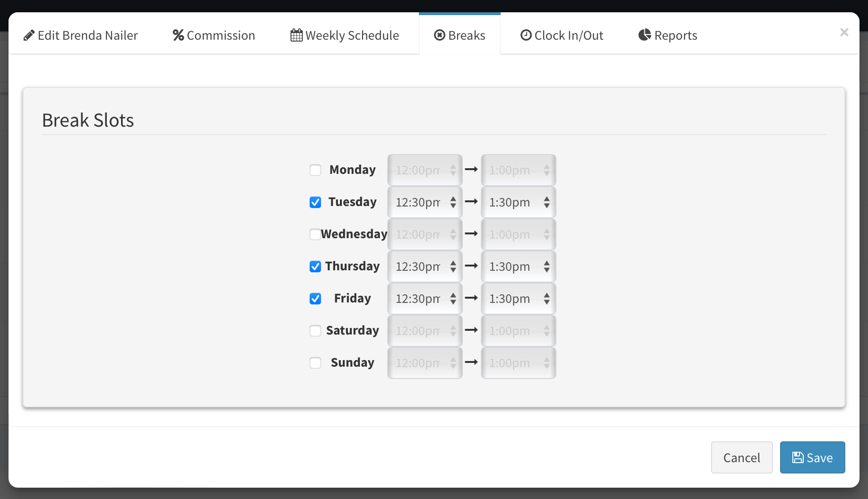Screen dimensions: 868x499
Task: Enable the Saturday break checkbox
Action: (315, 331)
